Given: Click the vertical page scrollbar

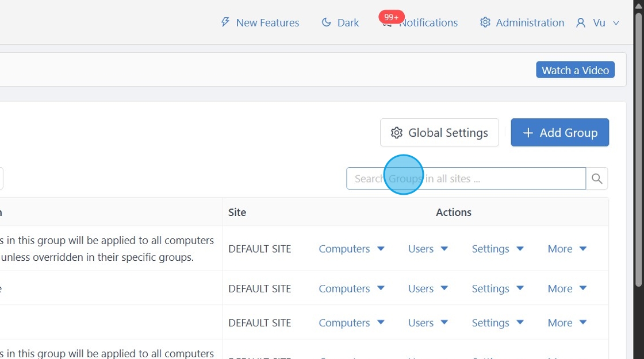Looking at the screenshot, I should [x=639, y=150].
